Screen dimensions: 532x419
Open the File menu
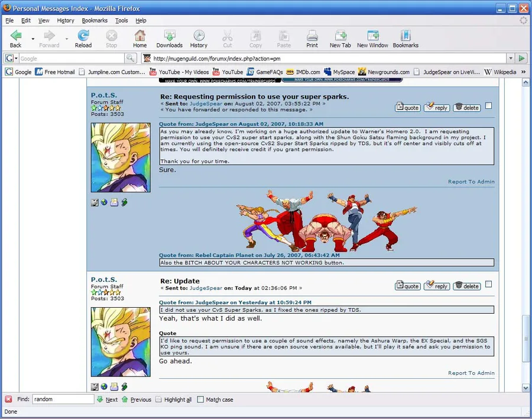[9, 20]
